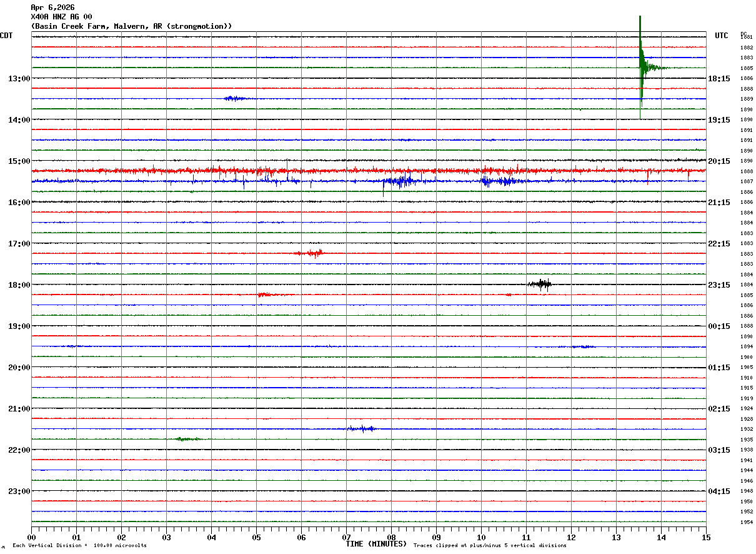Click the 00:15 UTC time label
This screenshot has height=554, width=756.
tap(719, 326)
